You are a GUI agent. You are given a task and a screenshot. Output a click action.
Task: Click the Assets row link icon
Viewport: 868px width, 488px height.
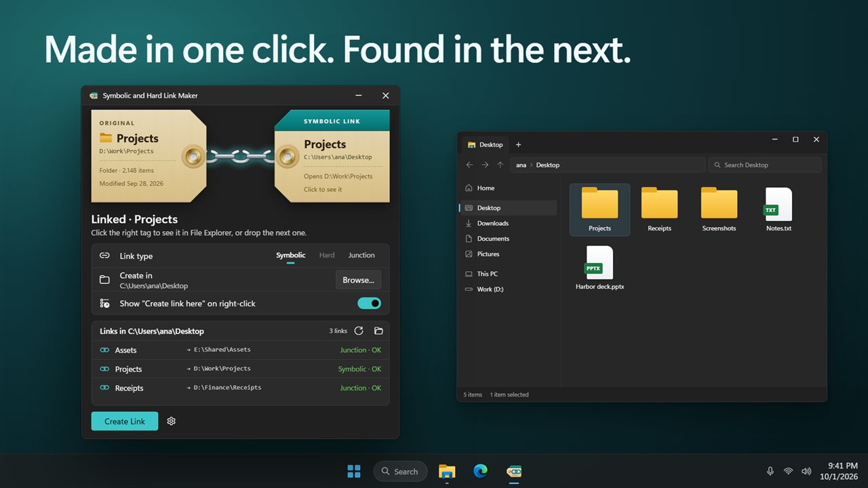(104, 350)
